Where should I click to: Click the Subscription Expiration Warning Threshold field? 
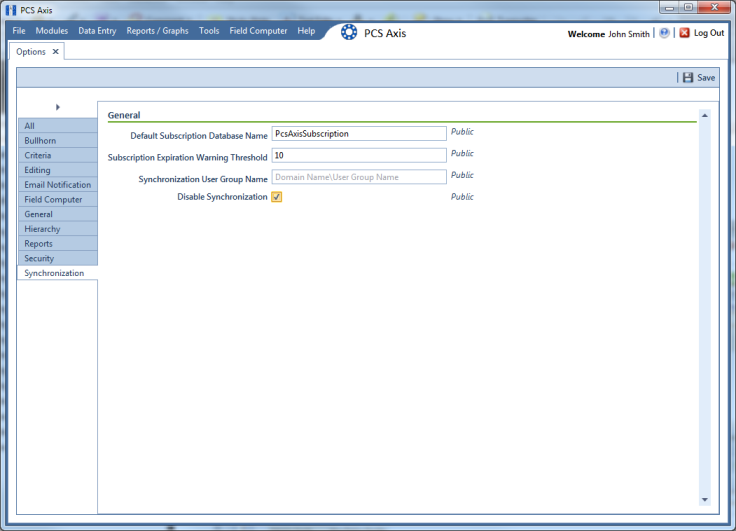click(x=359, y=155)
